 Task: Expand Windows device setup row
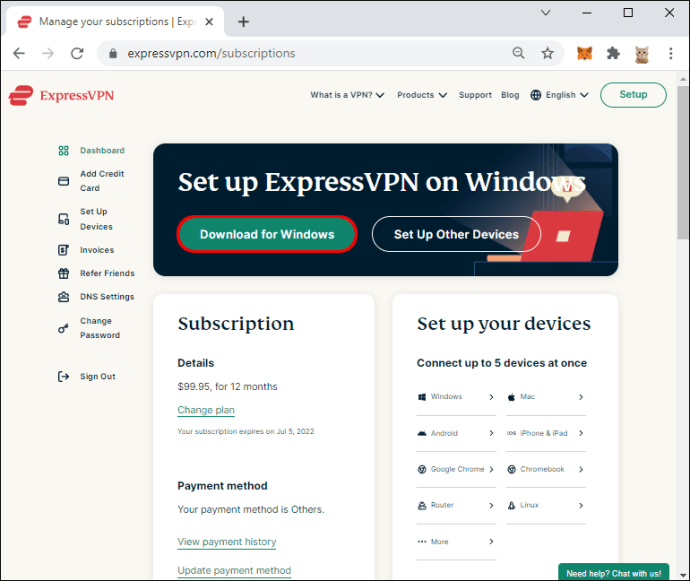pyautogui.click(x=456, y=397)
